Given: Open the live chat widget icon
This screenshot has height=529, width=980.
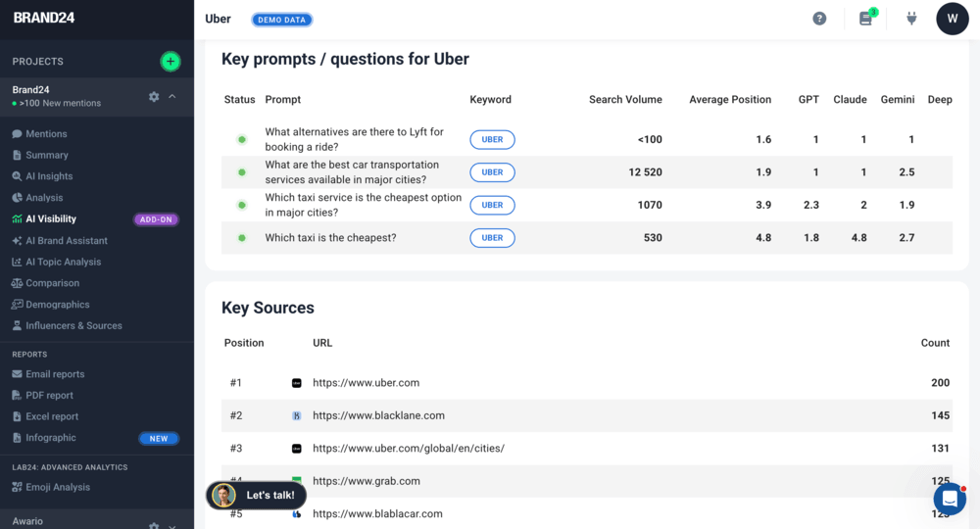Looking at the screenshot, I should tap(950, 499).
